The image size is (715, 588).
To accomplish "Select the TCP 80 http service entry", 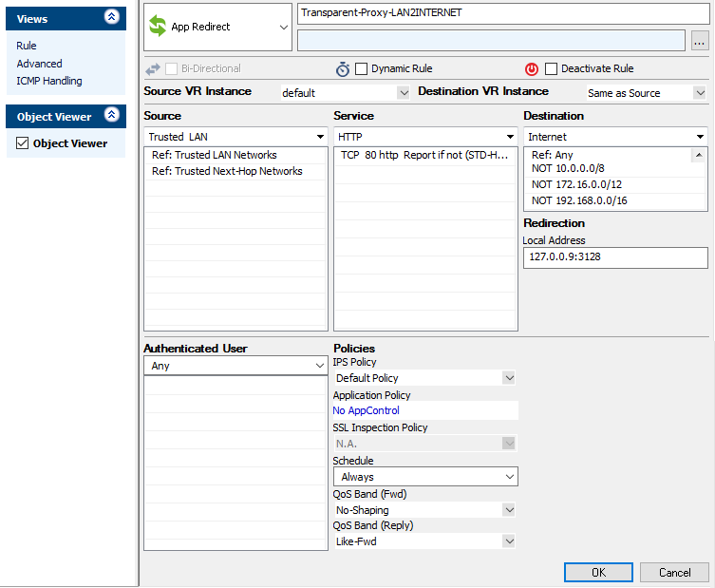I will point(425,155).
